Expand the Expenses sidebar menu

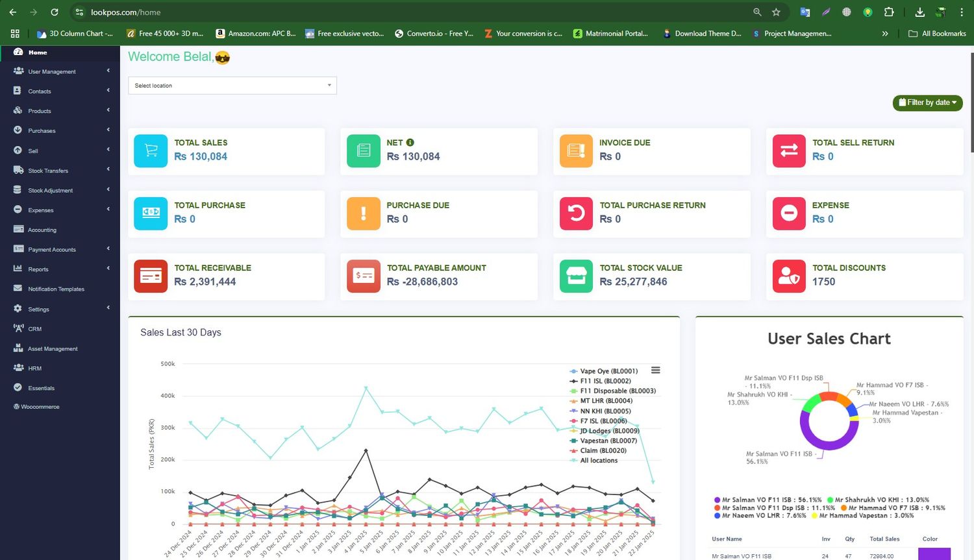pos(108,210)
